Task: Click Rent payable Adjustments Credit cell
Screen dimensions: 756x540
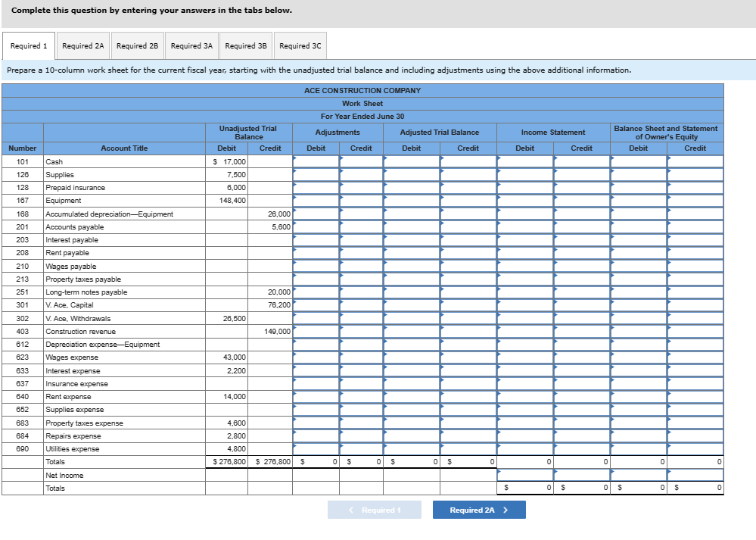Action: coord(361,253)
